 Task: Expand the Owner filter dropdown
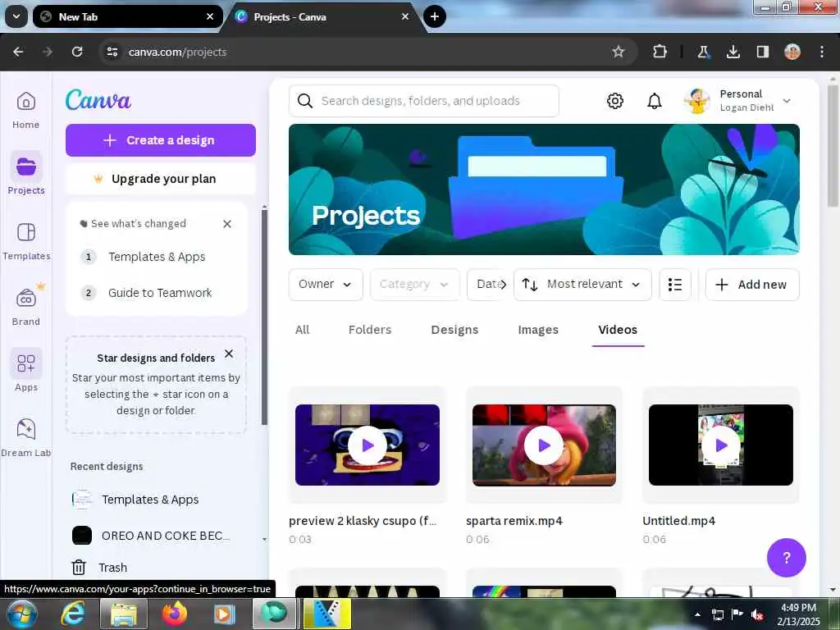[x=325, y=285]
